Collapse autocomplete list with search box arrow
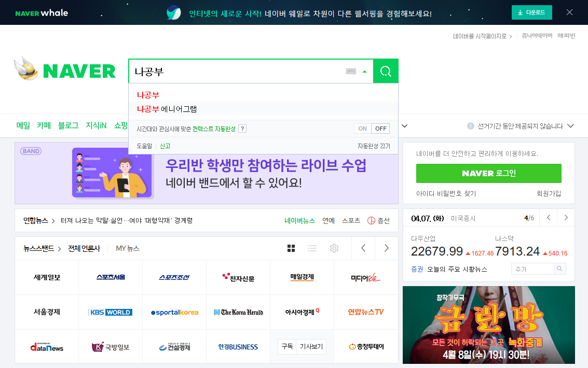 (364, 72)
